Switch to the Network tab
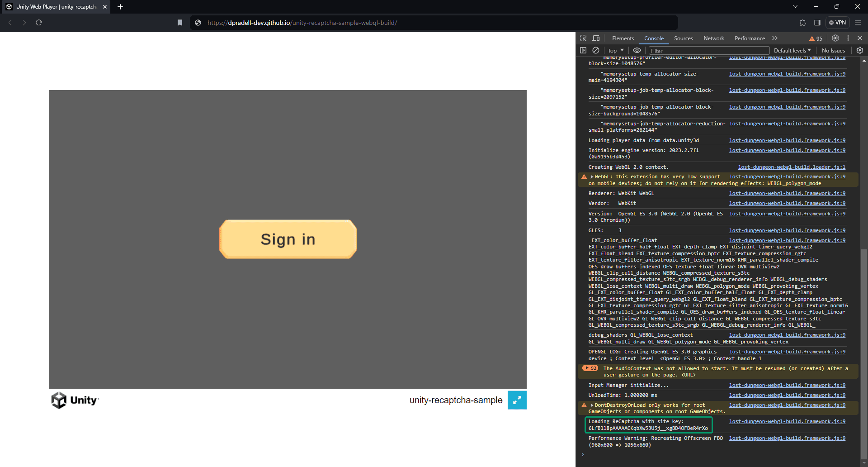This screenshot has width=868, height=467. pyautogui.click(x=713, y=38)
